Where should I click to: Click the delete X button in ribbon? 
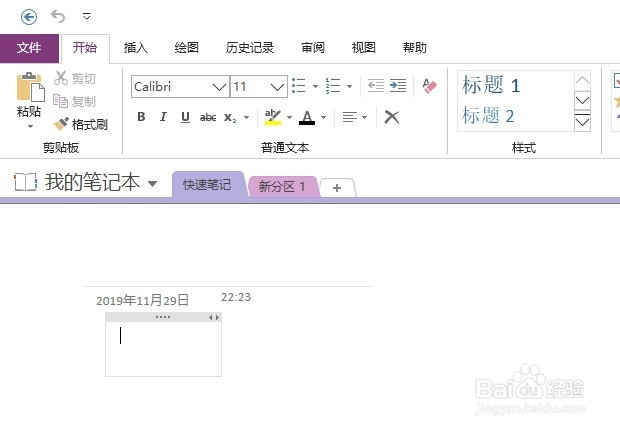[x=392, y=117]
